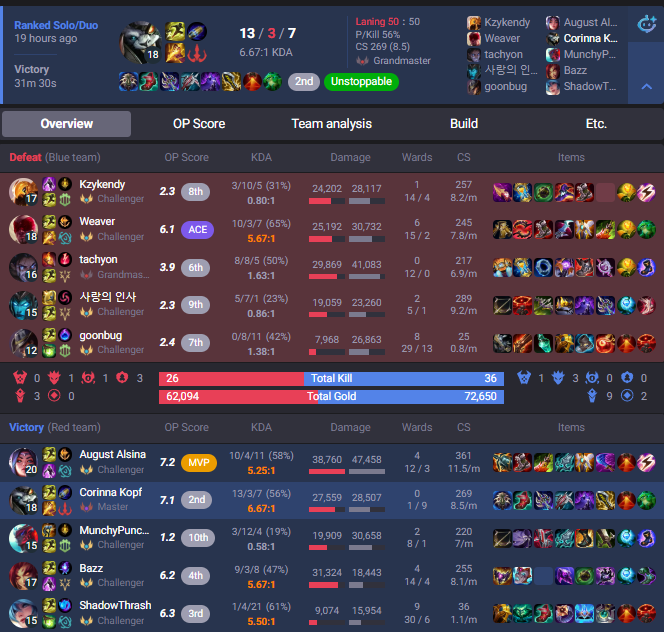Click Kzykendy in the header player list
The height and width of the screenshot is (632, 664).
point(507,22)
